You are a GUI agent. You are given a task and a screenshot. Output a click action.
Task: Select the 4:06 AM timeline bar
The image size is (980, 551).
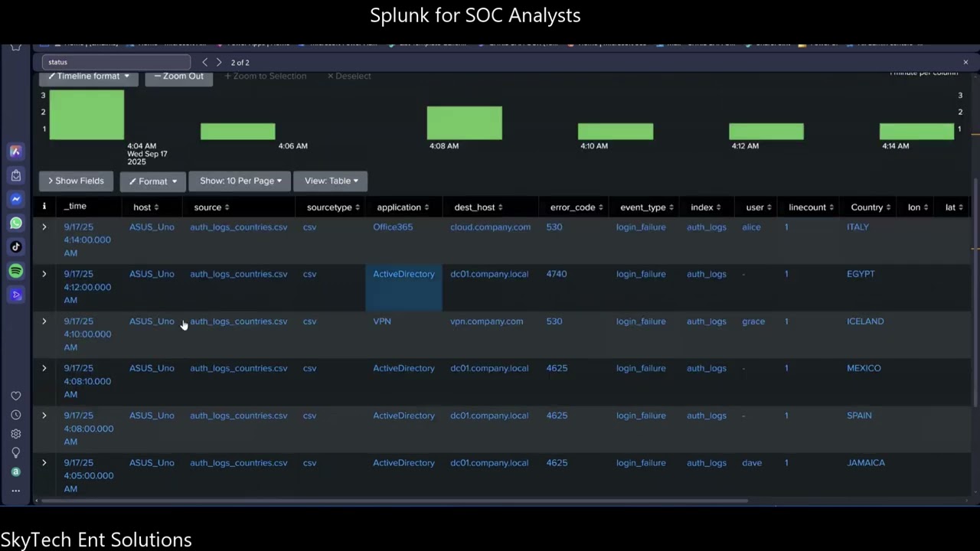click(x=237, y=132)
